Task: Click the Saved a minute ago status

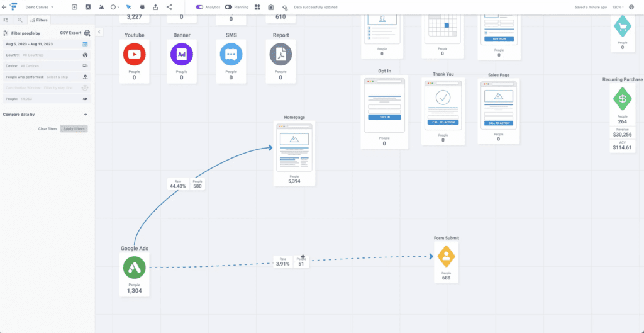Action: click(591, 8)
